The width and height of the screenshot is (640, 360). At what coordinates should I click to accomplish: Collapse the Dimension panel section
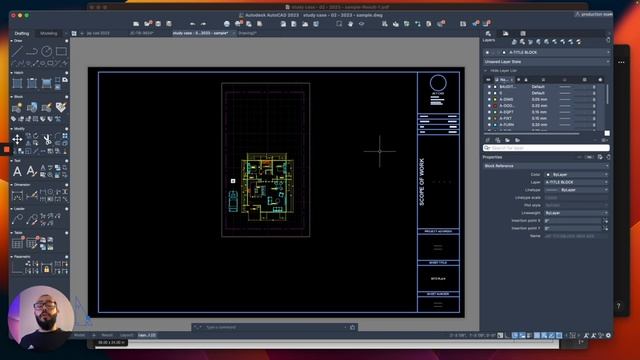click(11, 184)
